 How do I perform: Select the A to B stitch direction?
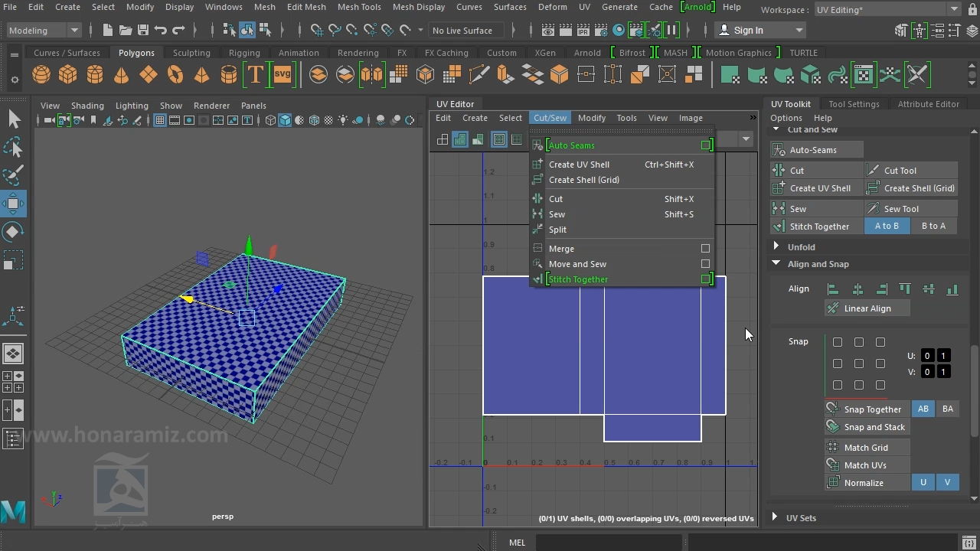pos(887,226)
